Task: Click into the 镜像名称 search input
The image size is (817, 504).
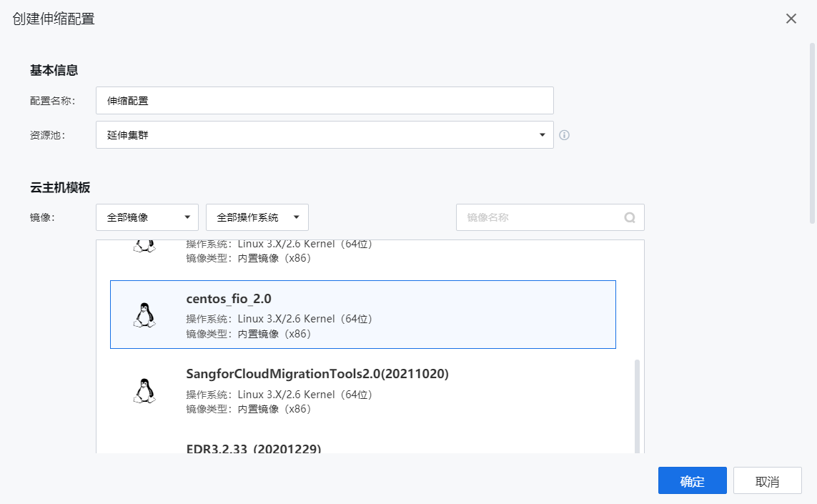Action: click(x=540, y=217)
